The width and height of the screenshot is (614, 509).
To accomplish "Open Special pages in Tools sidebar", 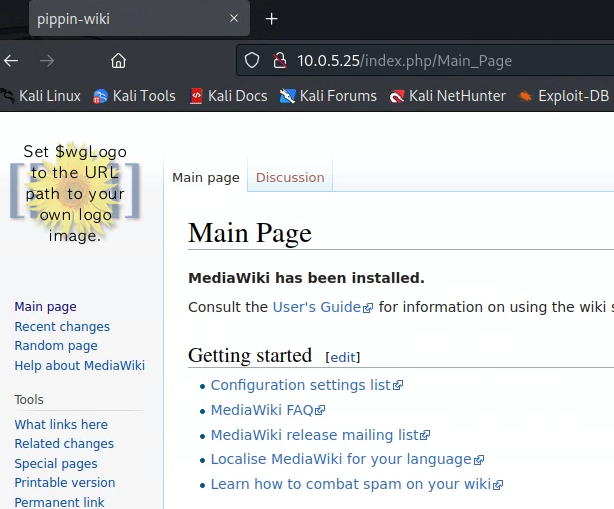I will click(x=56, y=463).
